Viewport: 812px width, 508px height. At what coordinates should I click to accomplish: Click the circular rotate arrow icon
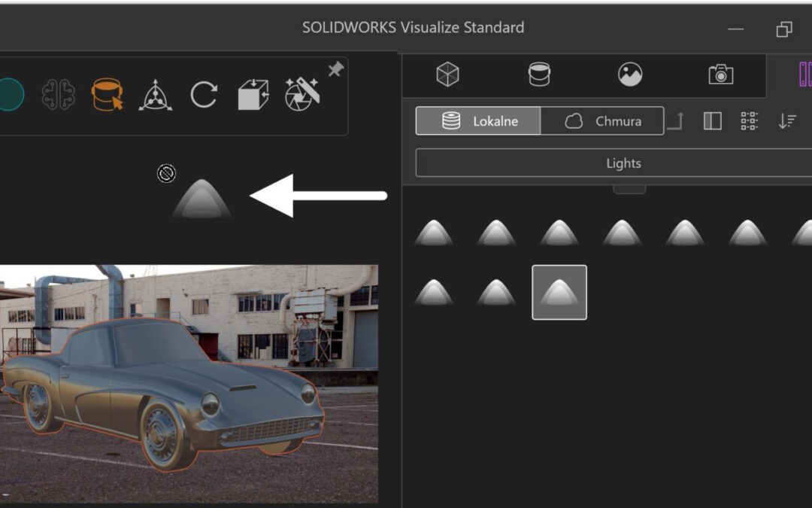point(203,95)
